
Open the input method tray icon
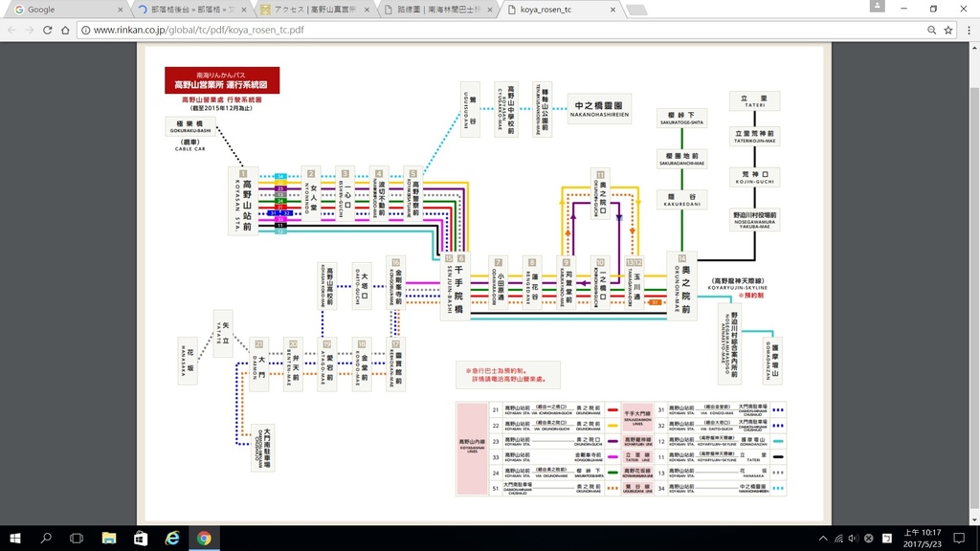pyautogui.click(x=887, y=538)
